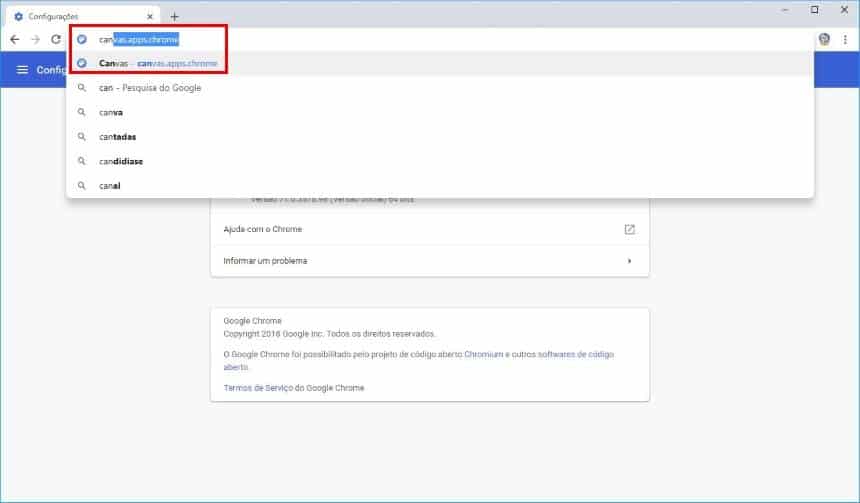Open 'Informar um problema' row
Image resolution: width=860 pixels, height=503 pixels.
tap(430, 261)
